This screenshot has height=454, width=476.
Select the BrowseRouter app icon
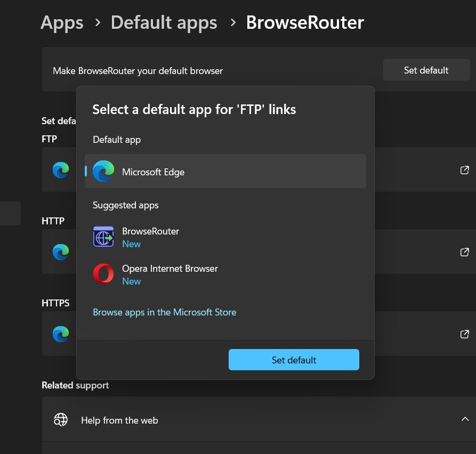(x=103, y=237)
